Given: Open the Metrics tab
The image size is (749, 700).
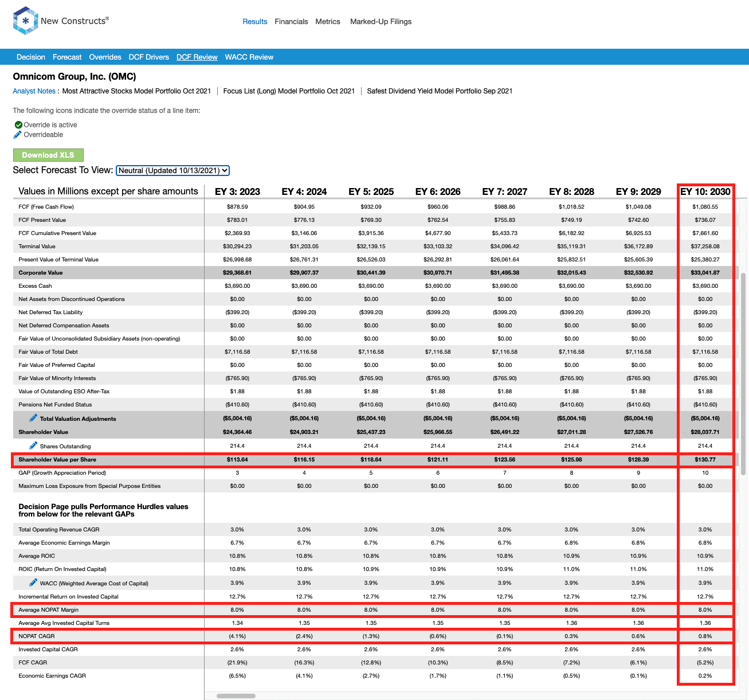Looking at the screenshot, I should (328, 22).
